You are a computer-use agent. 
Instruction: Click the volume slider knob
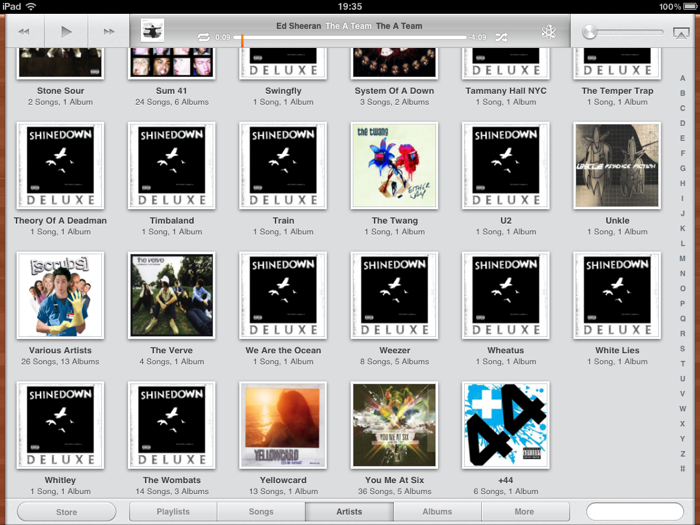point(589,32)
